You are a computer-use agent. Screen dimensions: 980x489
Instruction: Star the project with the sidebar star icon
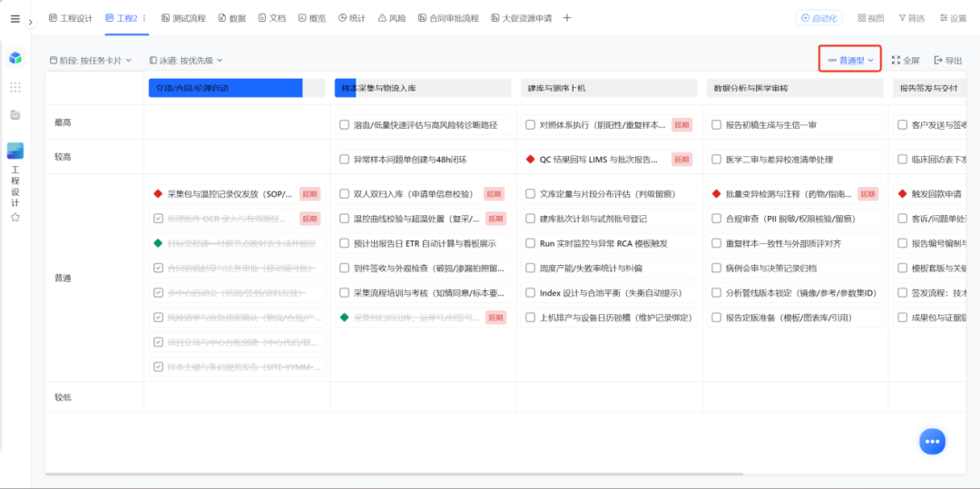tap(15, 218)
